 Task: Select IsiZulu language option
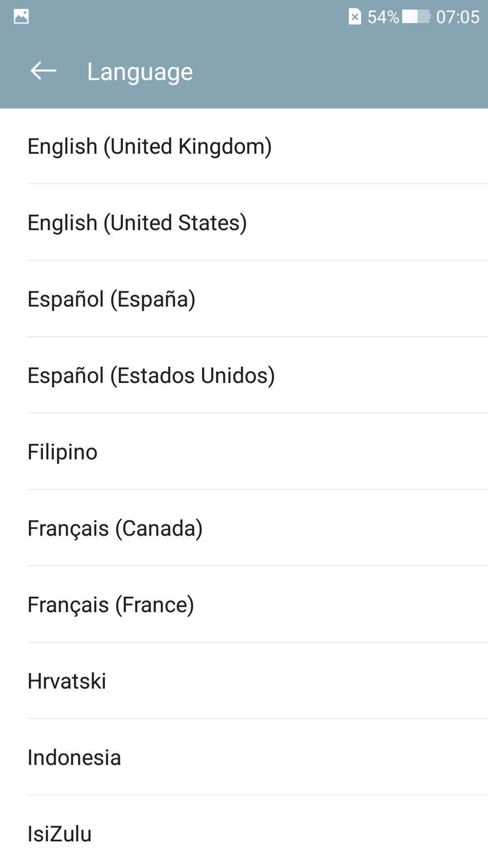coord(244,832)
